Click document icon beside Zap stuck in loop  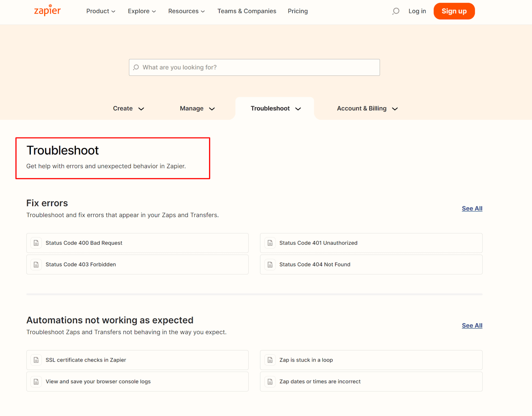[270, 360]
